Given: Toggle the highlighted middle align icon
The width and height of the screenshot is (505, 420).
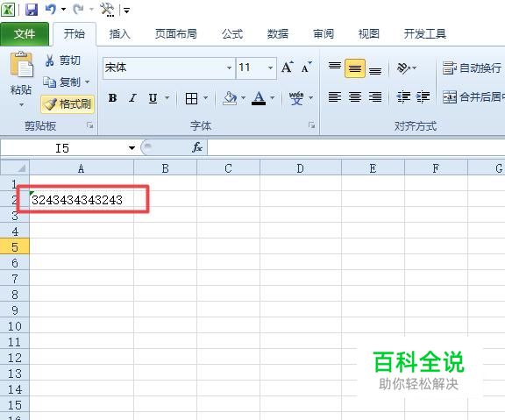Looking at the screenshot, I should pyautogui.click(x=355, y=68).
